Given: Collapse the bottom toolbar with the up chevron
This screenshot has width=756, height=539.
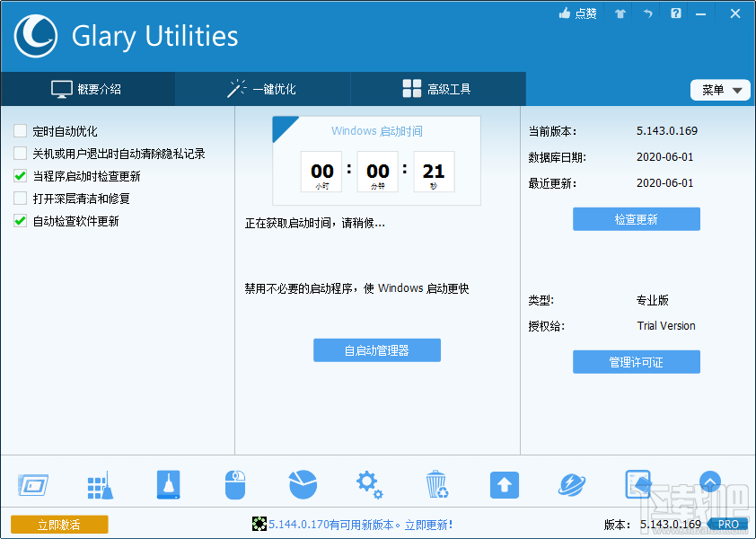Looking at the screenshot, I should (x=709, y=482).
